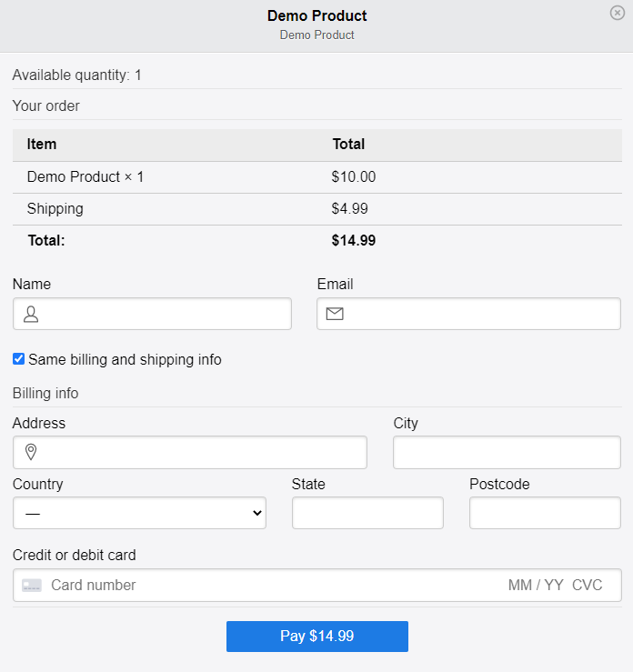
Task: Click the Demo Product × 1 order row
Action: point(85,177)
